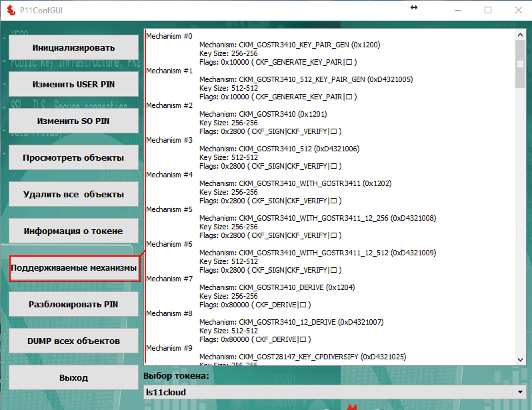Click the Mechanism #6 heading
Viewport: 532px width, 410px height.
click(169, 244)
